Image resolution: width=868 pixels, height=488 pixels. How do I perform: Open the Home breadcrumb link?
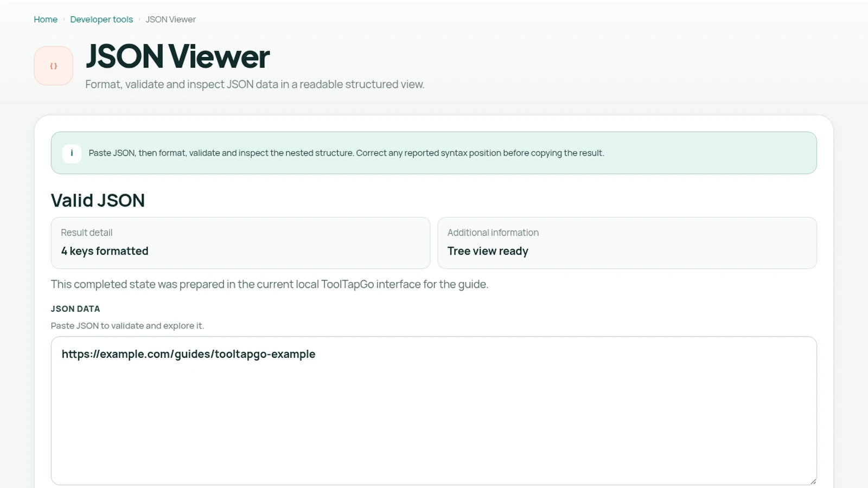tap(46, 20)
